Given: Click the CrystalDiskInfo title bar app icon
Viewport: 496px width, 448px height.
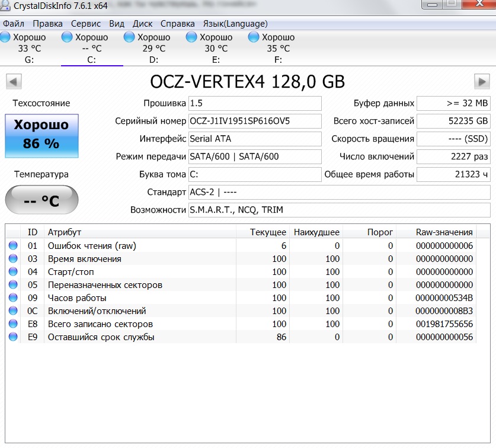Looking at the screenshot, I should (x=5, y=5).
